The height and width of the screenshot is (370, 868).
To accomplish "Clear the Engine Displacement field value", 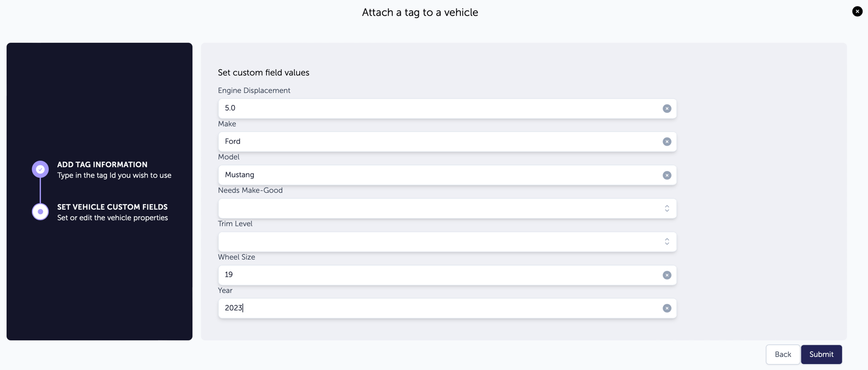I will point(667,108).
